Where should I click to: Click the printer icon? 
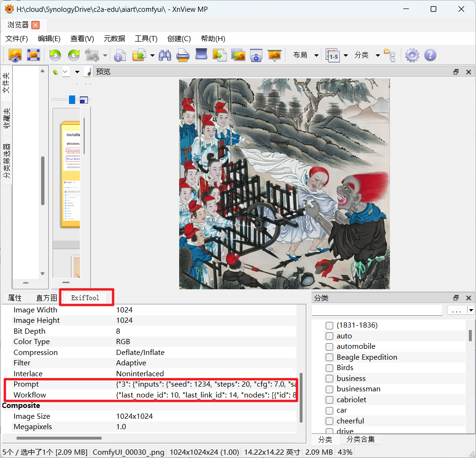click(x=183, y=55)
